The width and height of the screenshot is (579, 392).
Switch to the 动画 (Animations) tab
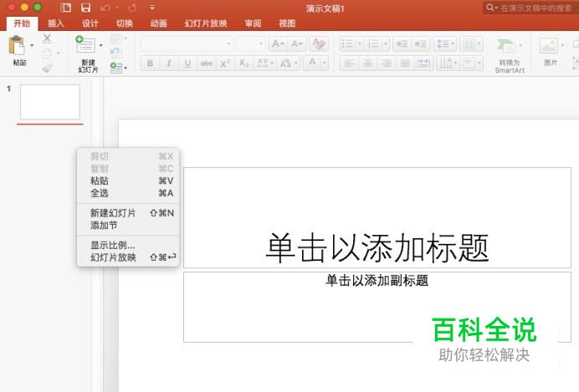[159, 23]
